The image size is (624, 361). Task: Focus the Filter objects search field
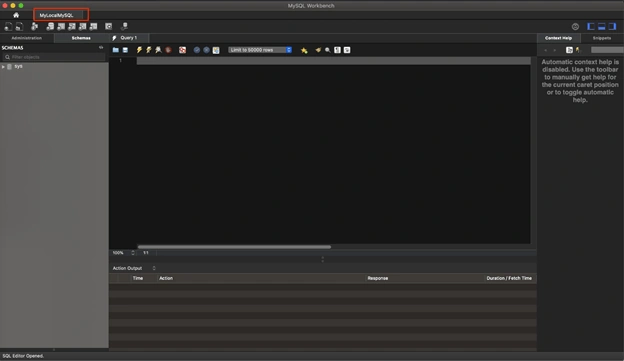click(x=54, y=57)
